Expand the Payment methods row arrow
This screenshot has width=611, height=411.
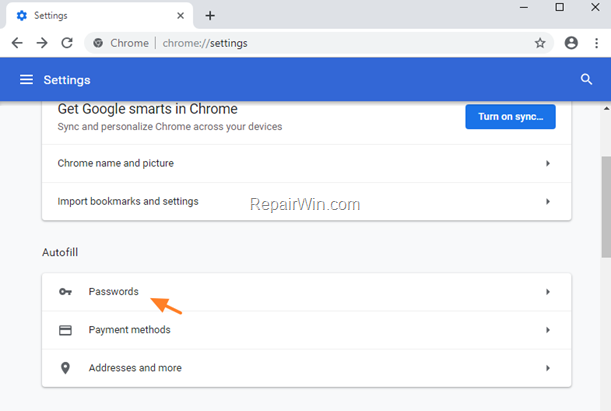click(547, 330)
